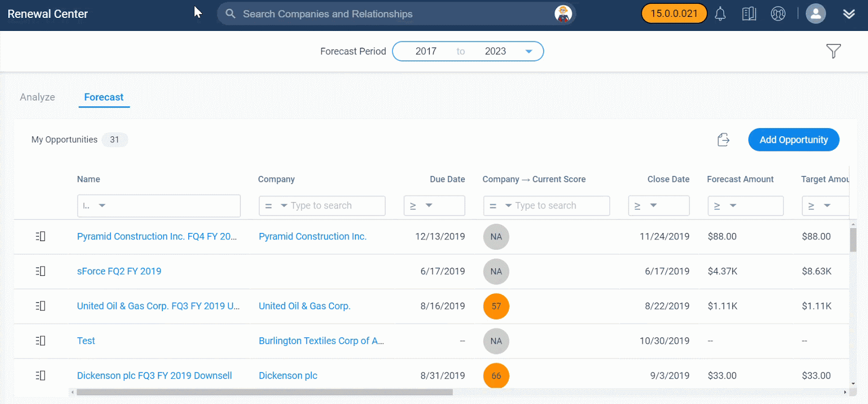The height and width of the screenshot is (404, 868).
Task: Open United Oil & Gas Corp. company link
Action: (304, 306)
